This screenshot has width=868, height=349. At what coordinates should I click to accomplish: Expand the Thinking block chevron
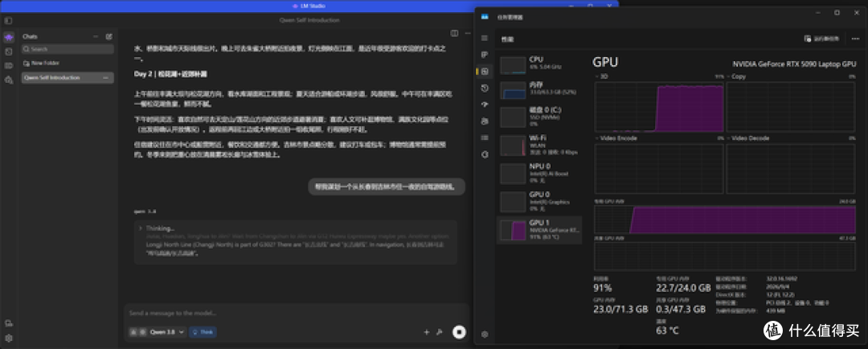point(141,228)
